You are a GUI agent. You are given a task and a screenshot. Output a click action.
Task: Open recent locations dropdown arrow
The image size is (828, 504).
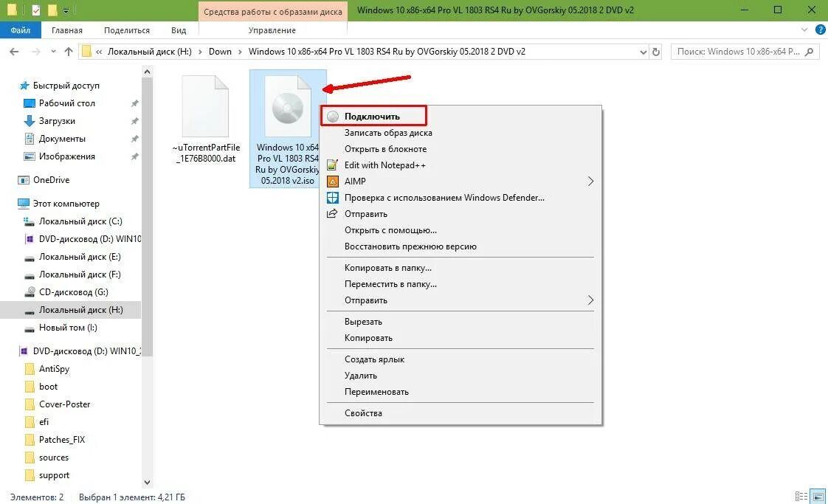(x=53, y=52)
